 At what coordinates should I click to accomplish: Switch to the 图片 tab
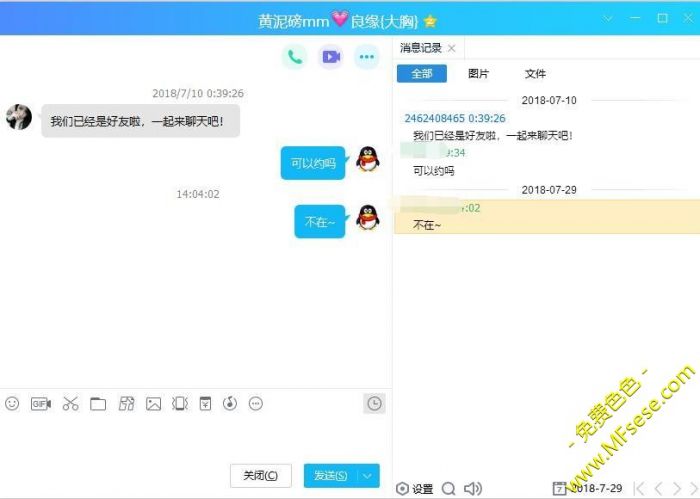(x=479, y=74)
